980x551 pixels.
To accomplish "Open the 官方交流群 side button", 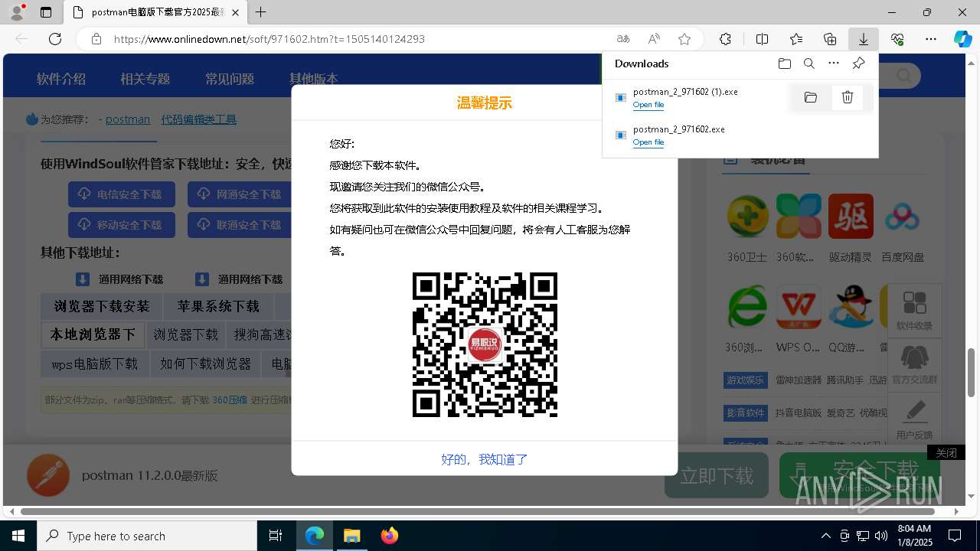I will 914,364.
